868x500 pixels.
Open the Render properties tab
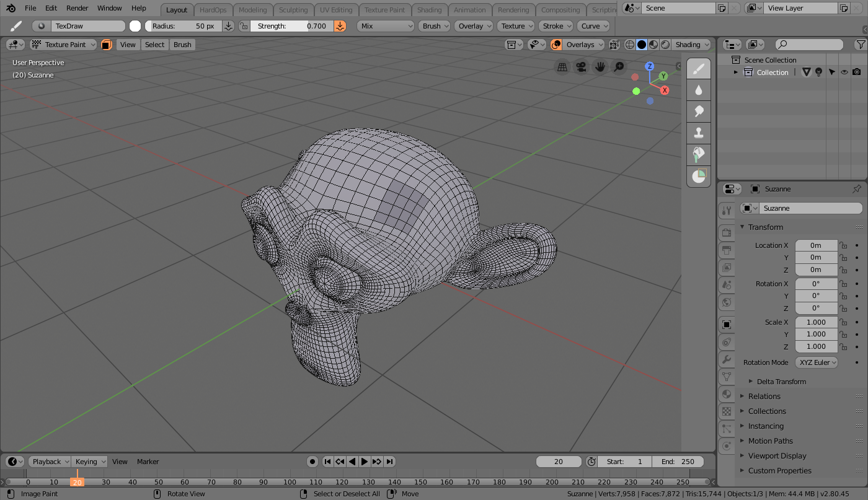(726, 233)
